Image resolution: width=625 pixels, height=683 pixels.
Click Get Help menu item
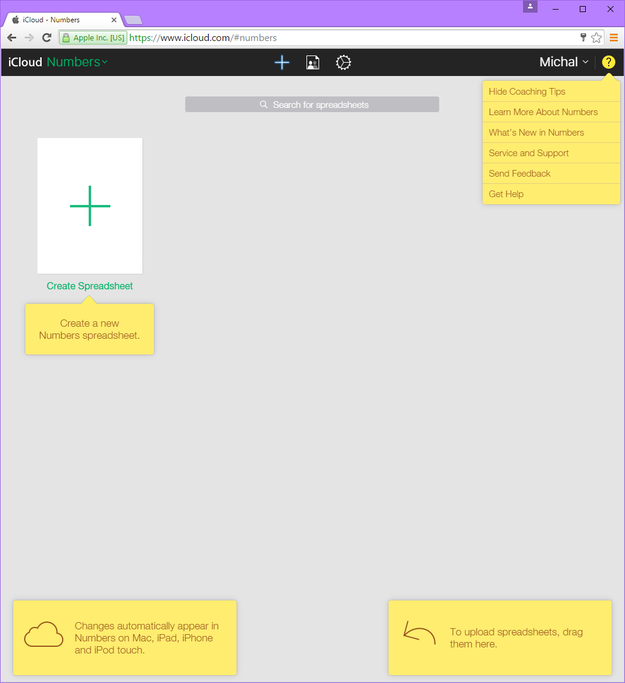(x=551, y=194)
